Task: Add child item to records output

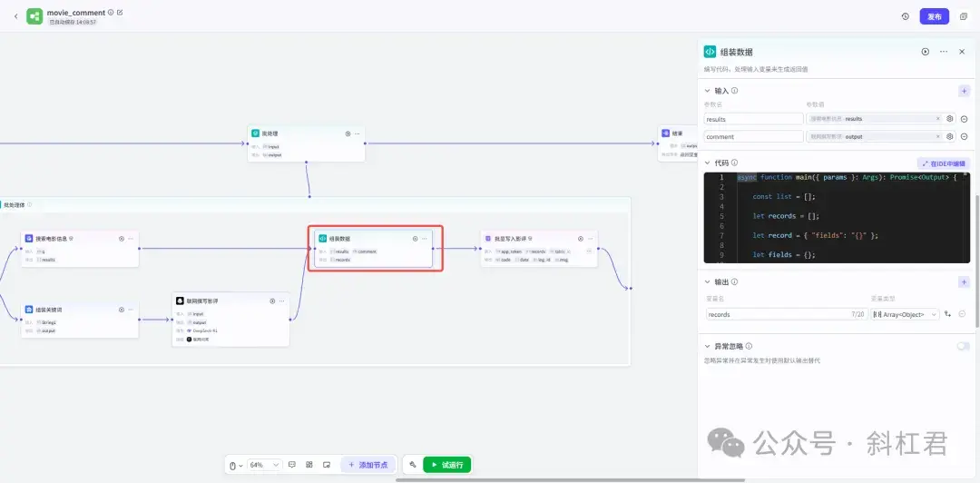Action: (948, 314)
